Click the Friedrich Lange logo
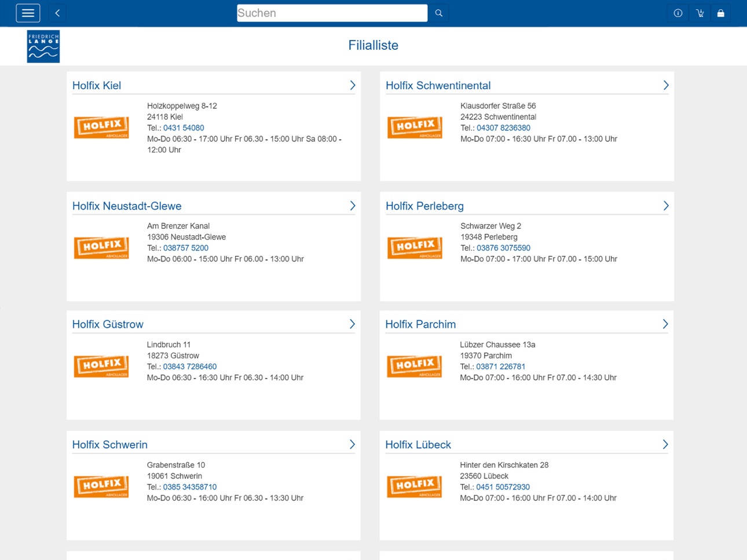This screenshot has height=560, width=747. (43, 46)
